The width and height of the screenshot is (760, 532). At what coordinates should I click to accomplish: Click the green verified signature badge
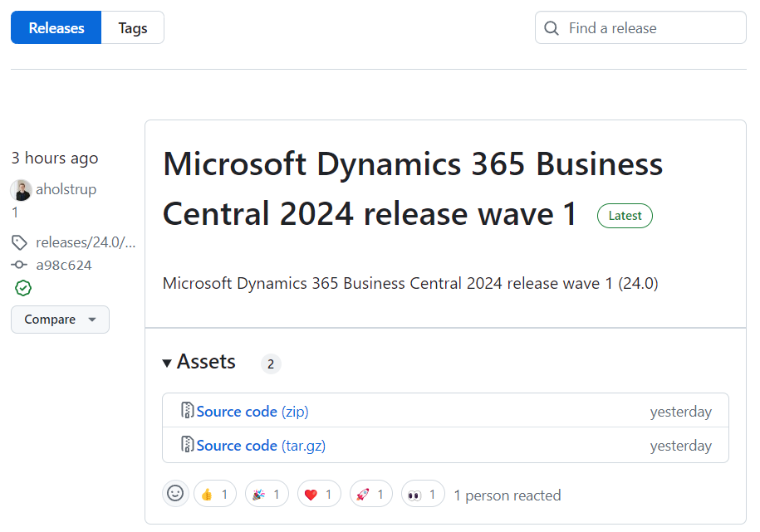pos(23,288)
